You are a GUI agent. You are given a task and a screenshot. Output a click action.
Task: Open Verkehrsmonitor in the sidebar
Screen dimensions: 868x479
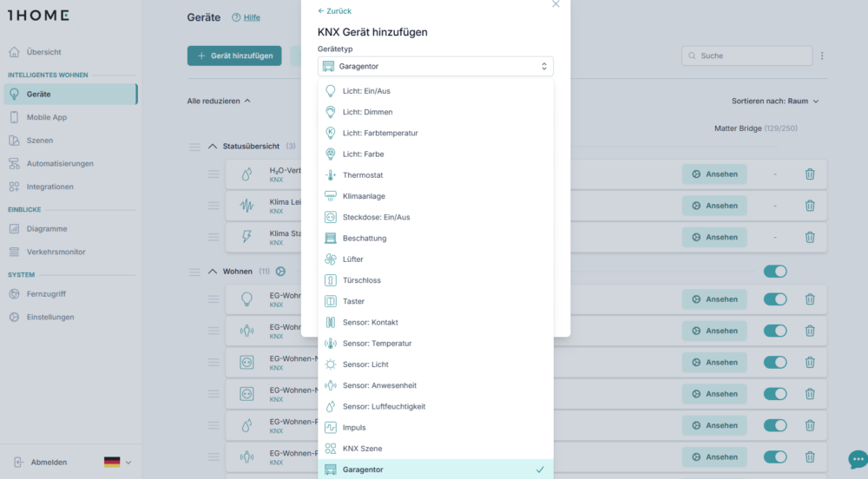71,253
